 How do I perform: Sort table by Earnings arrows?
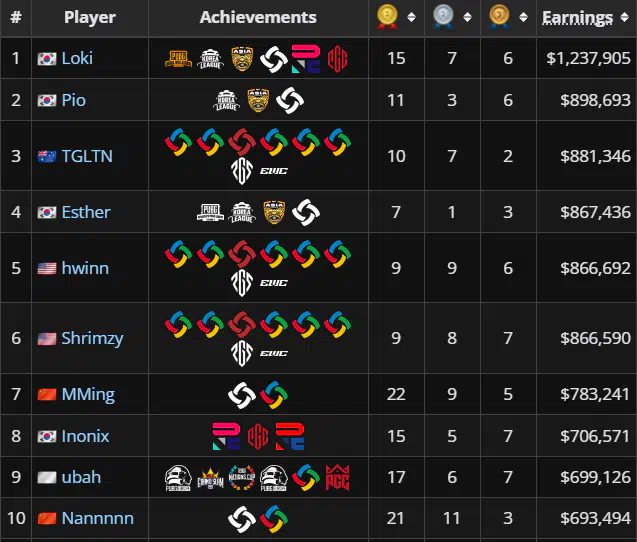point(624,17)
